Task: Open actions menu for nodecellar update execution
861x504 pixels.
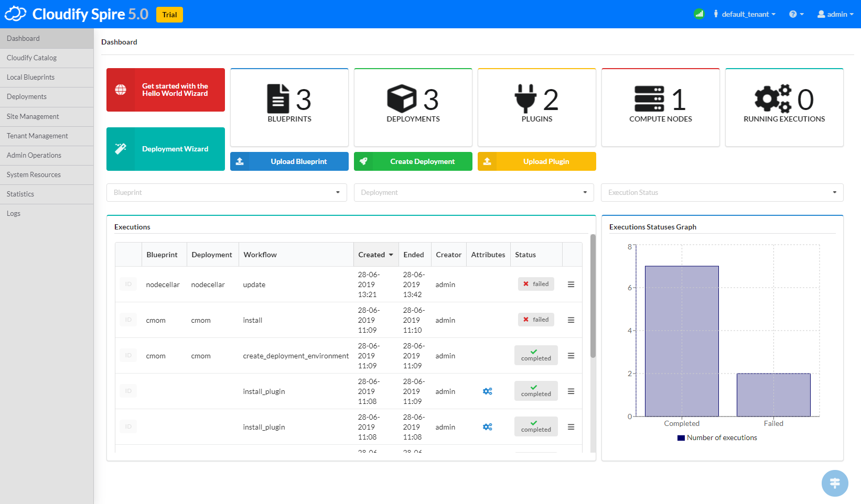Action: (571, 284)
